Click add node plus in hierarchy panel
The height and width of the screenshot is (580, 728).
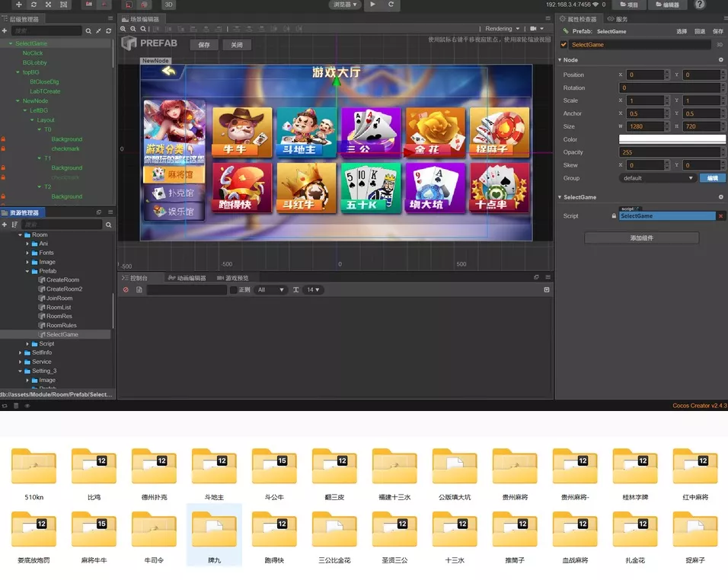pos(5,31)
